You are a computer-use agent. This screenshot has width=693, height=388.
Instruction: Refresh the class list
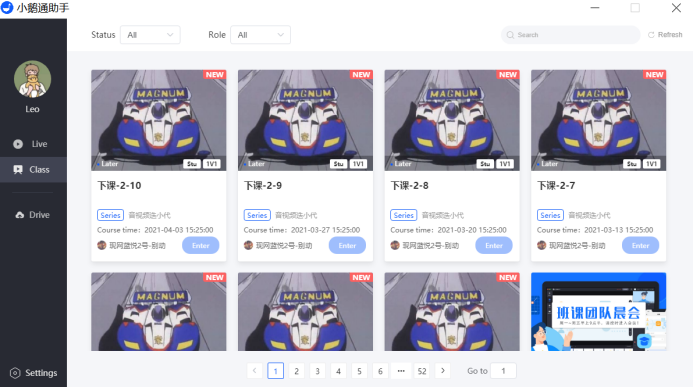(x=665, y=34)
